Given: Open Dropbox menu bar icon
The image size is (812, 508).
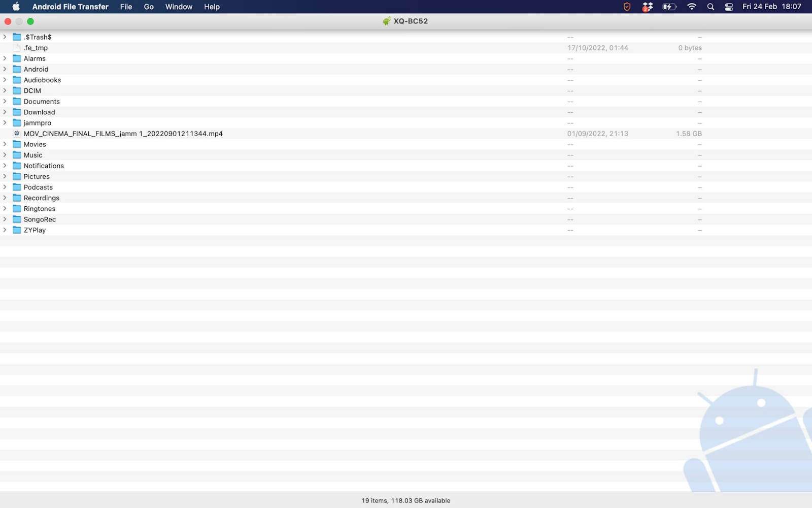Looking at the screenshot, I should (x=648, y=7).
